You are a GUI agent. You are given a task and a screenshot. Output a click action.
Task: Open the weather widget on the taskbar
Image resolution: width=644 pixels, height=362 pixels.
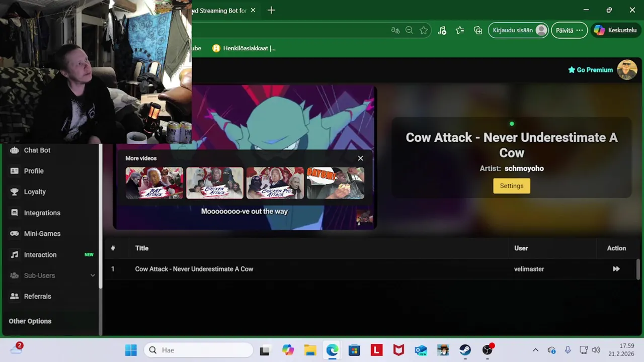pos(17,349)
